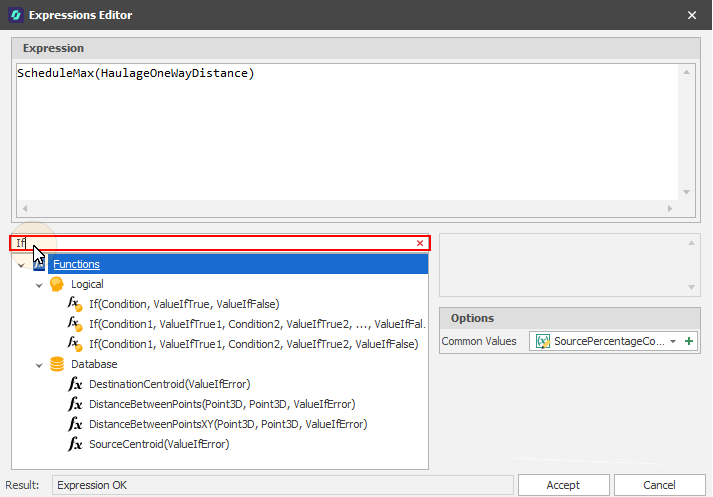
Task: Accept the expression
Action: (563, 485)
